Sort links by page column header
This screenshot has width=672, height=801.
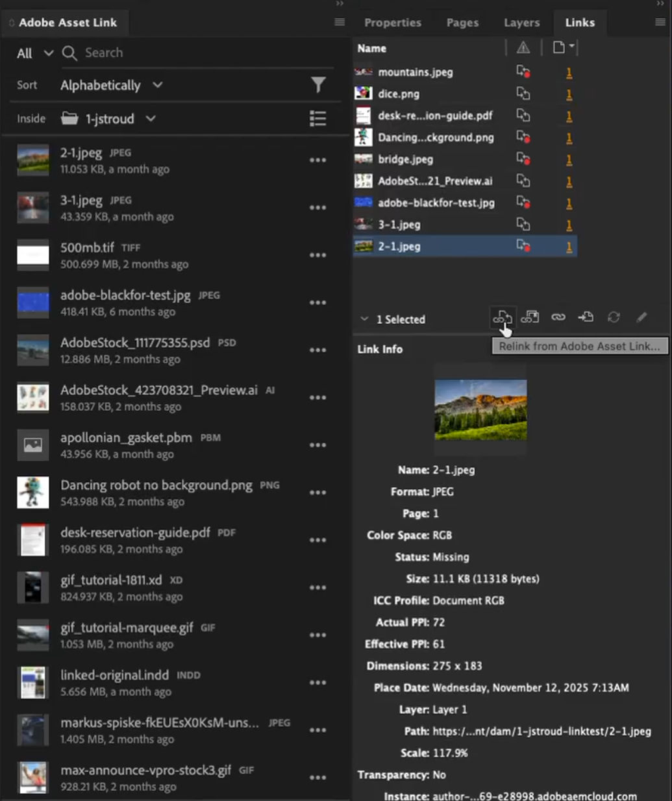[x=563, y=47]
